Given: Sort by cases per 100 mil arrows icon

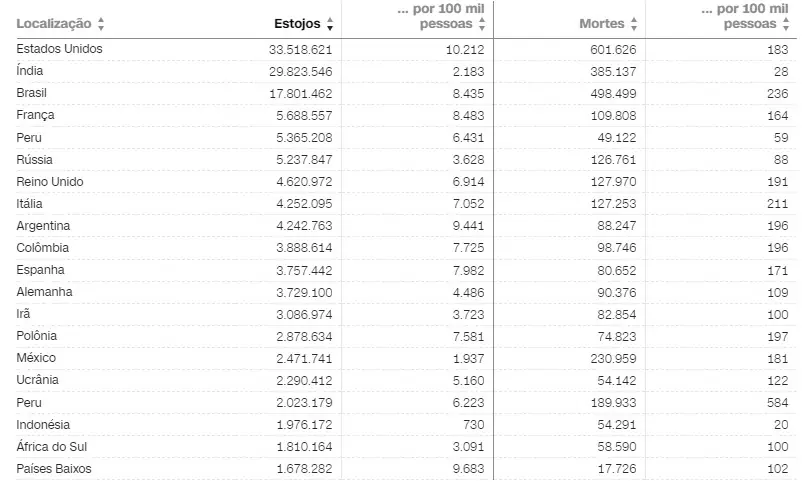Looking at the screenshot, I should [x=483, y=23].
